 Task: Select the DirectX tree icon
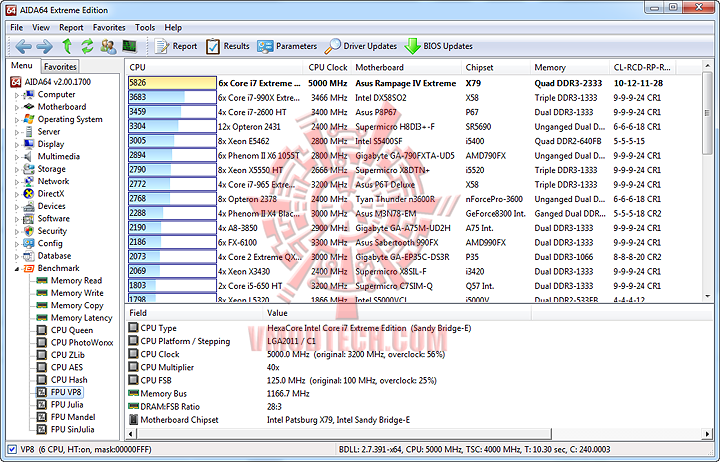tap(29, 193)
